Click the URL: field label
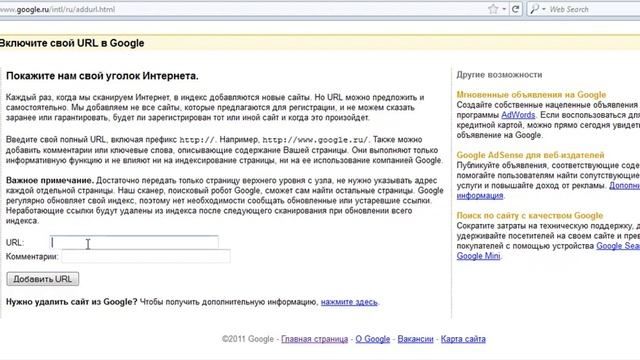640x360 pixels. tap(15, 242)
